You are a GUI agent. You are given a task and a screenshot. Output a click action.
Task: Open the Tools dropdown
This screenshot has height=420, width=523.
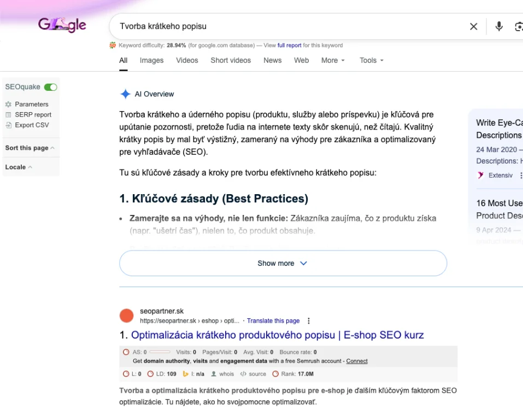(x=372, y=61)
